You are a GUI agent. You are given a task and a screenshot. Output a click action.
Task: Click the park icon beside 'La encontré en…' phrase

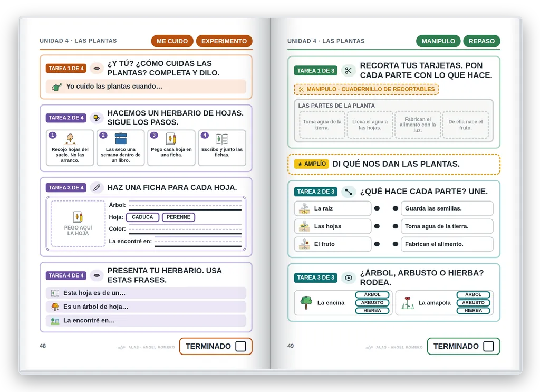(55, 321)
